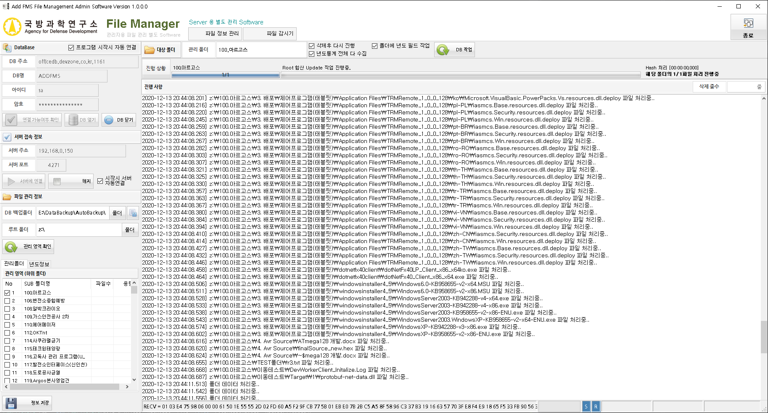Toggle the 년도별게 전체 다 수집 checkbox

313,53
